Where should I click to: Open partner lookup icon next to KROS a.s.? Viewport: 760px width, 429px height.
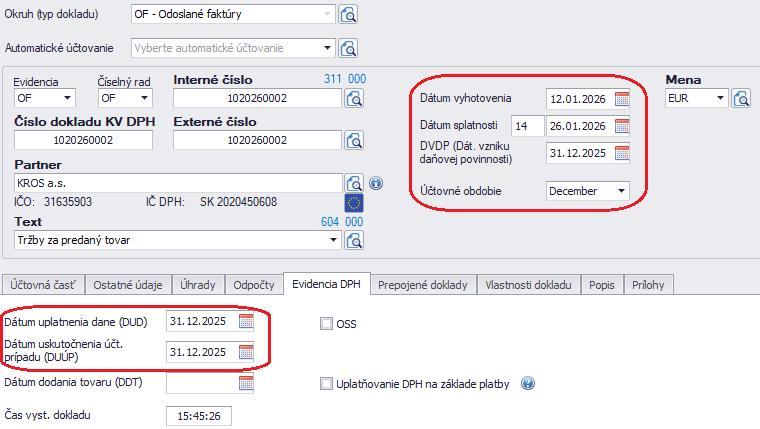(354, 183)
